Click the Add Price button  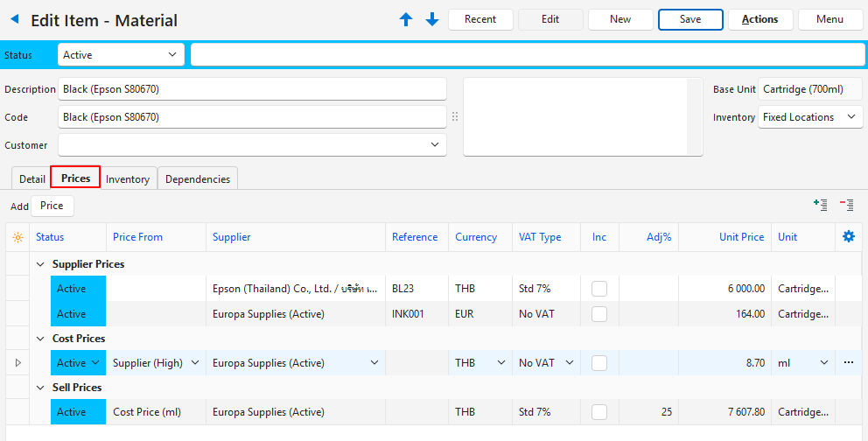coord(52,206)
